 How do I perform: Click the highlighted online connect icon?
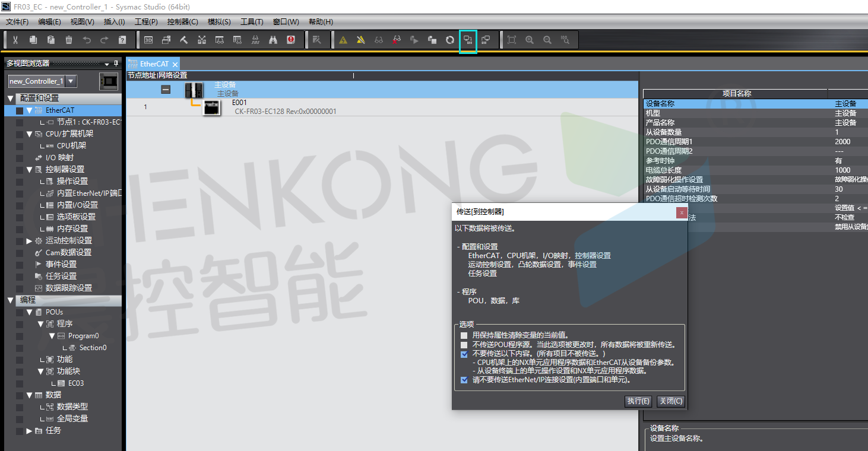(468, 40)
